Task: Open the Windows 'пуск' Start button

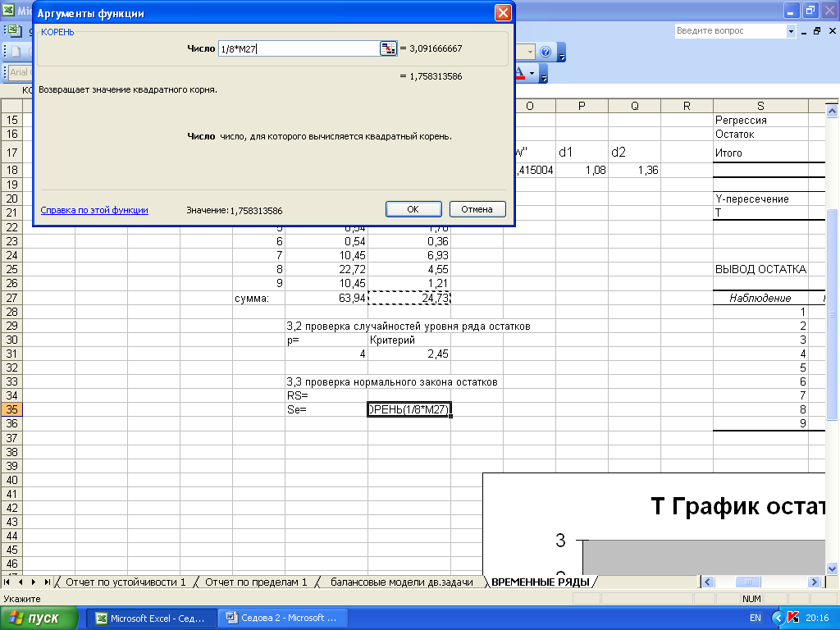Action: 39,618
